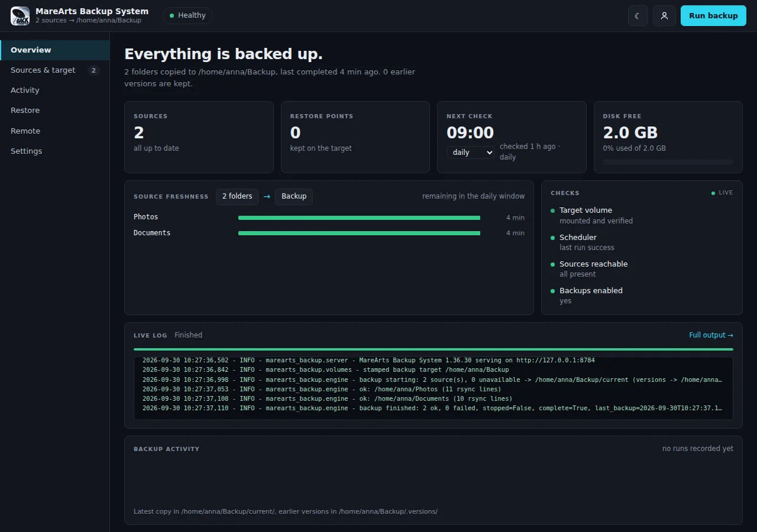The width and height of the screenshot is (757, 532).
Task: Open the Restore page
Action: 55,111
